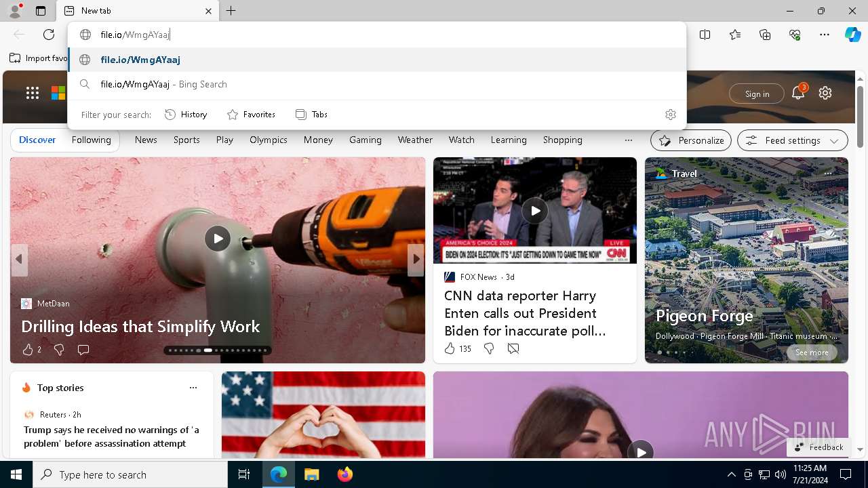Open the Sports category
The height and width of the screenshot is (488, 868).
[186, 140]
